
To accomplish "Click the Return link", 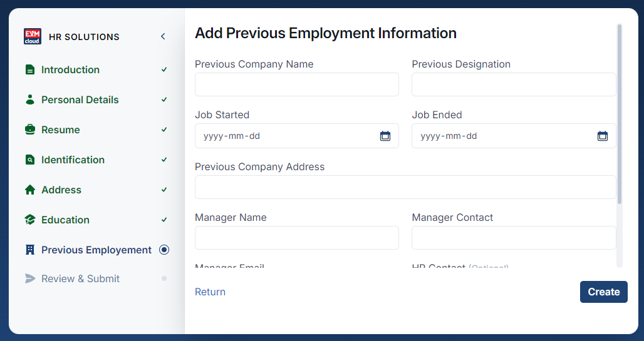I will pyautogui.click(x=210, y=292).
